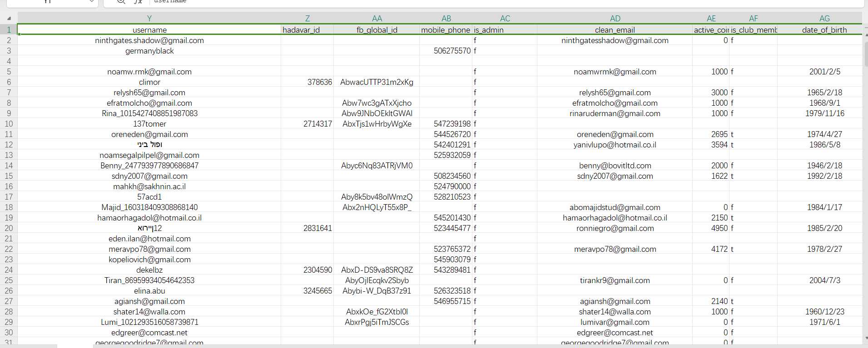Screen dimensions: 868x348
Task: Select column AD header
Action: [x=615, y=18]
